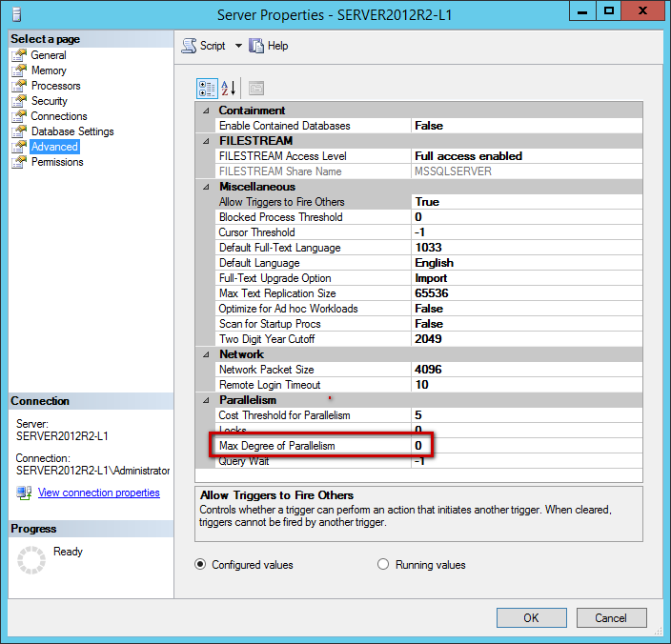Image resolution: width=671 pixels, height=644 pixels.
Task: Click the Database Settings page icon
Action: (x=19, y=131)
